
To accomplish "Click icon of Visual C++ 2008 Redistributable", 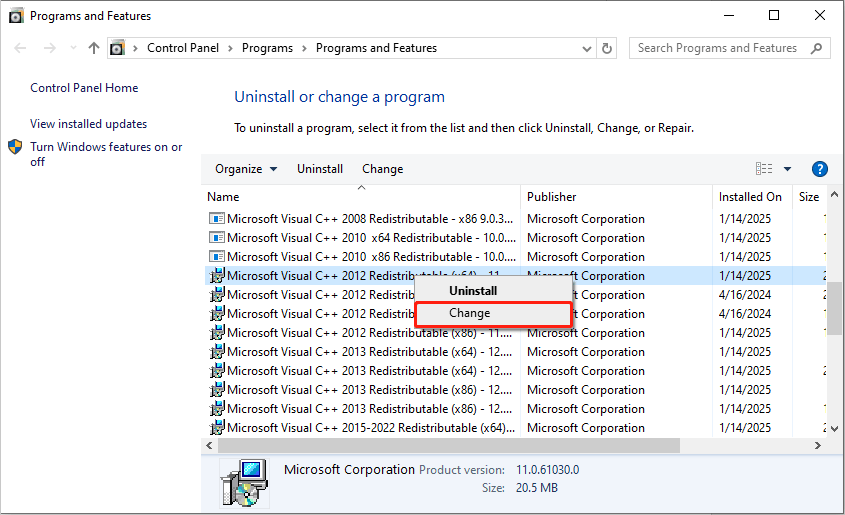I will coord(217,219).
